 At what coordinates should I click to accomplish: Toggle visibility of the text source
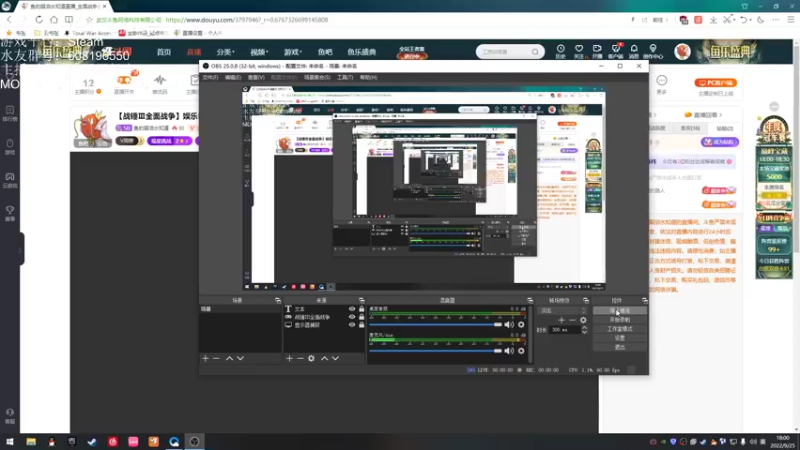pos(352,309)
